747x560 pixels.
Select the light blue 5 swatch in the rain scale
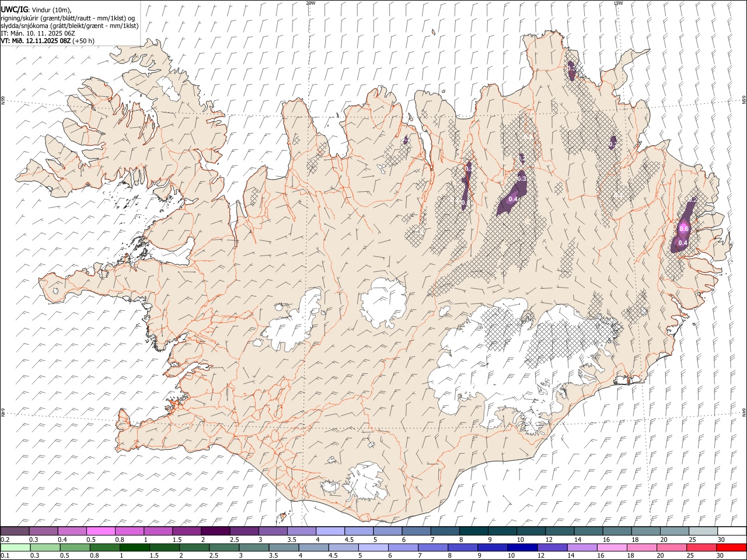(x=373, y=547)
